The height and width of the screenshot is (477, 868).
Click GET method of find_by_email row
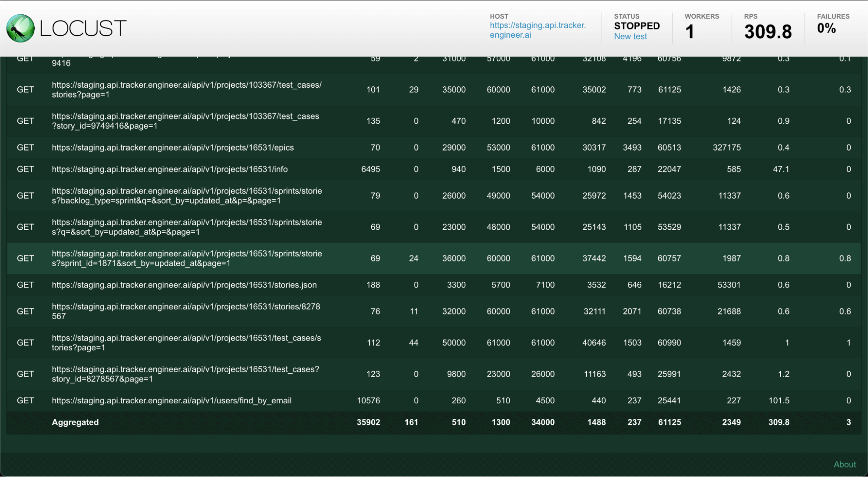click(25, 401)
